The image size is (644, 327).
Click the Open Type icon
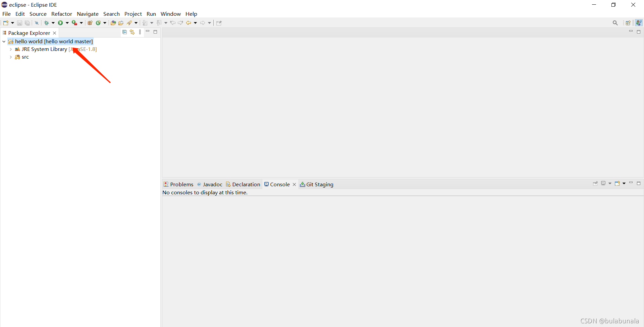click(x=113, y=23)
